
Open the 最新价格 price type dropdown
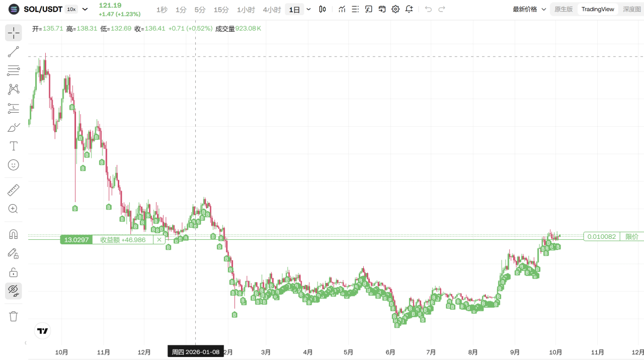coord(529,9)
